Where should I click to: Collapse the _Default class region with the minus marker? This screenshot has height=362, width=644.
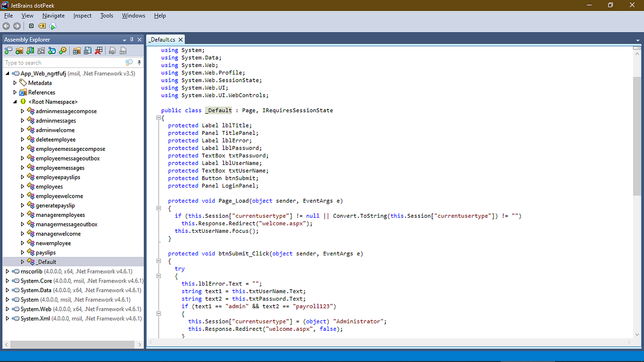158,117
